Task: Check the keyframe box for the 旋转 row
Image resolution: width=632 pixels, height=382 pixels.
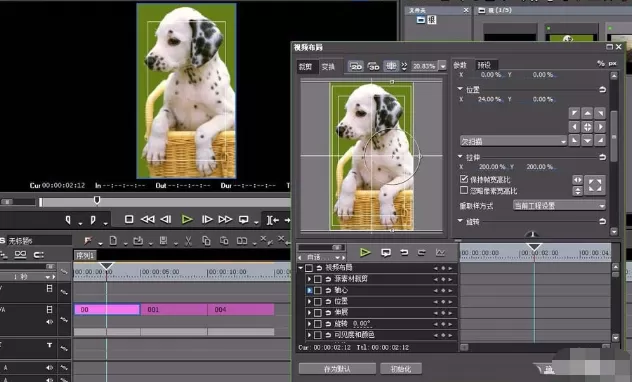Action: point(318,324)
